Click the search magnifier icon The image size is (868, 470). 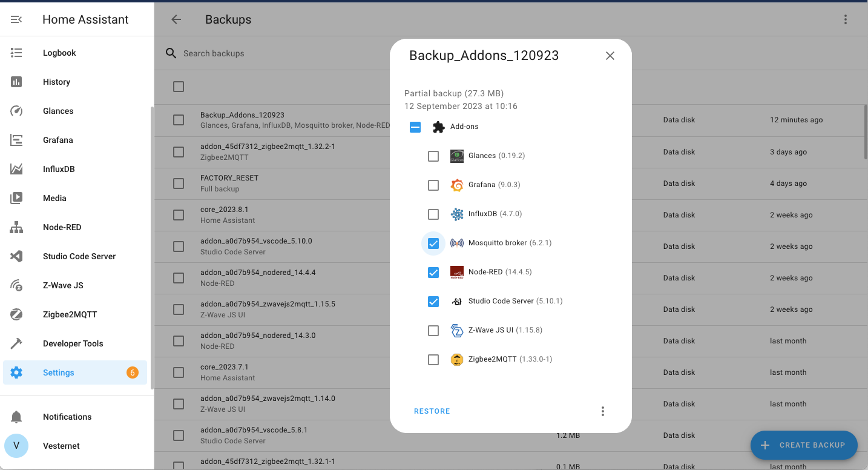(x=171, y=53)
